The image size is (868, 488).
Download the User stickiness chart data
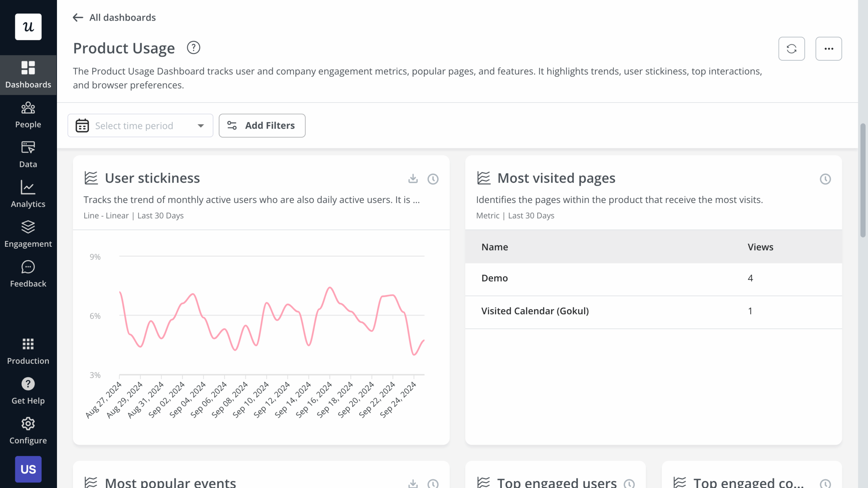coord(413,179)
